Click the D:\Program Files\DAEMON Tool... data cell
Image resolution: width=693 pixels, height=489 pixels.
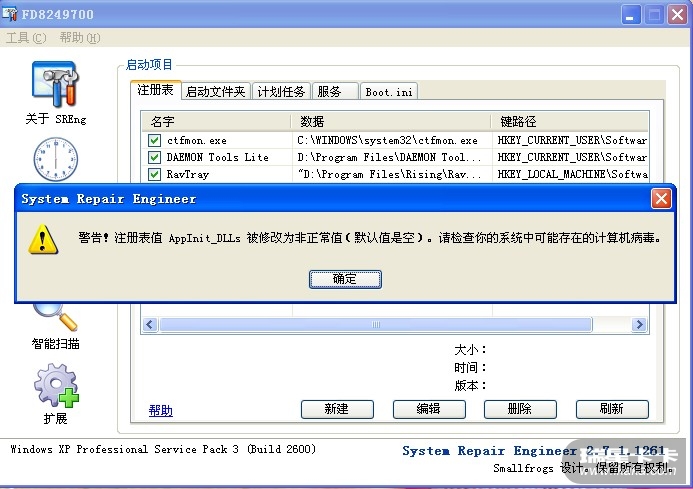(389, 157)
